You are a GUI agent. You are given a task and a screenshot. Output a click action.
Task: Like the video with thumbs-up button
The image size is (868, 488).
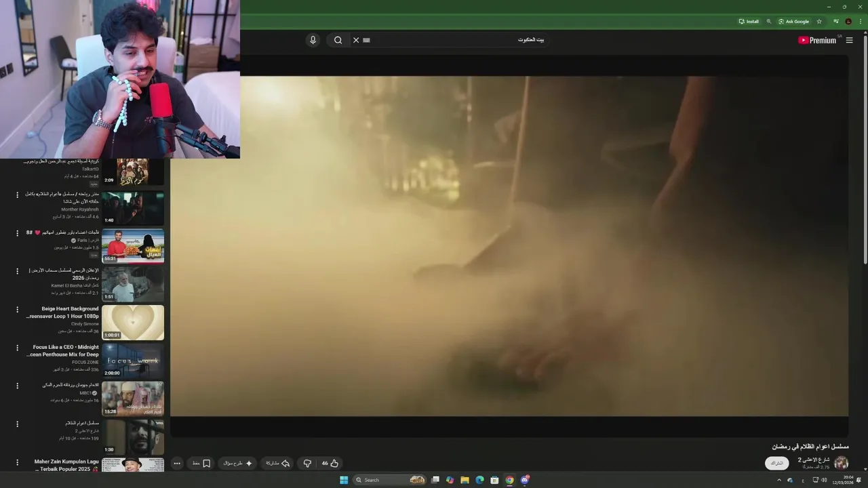click(330, 464)
